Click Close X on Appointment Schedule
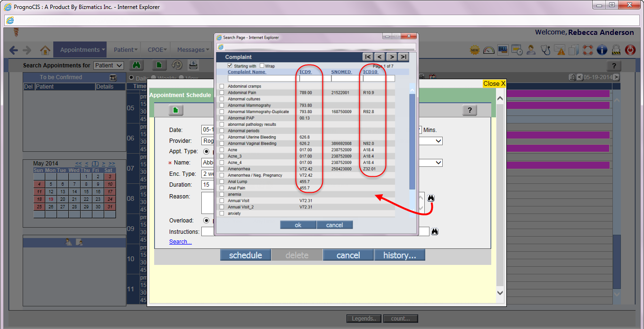Screen dimensions: 644x329 [x=494, y=83]
